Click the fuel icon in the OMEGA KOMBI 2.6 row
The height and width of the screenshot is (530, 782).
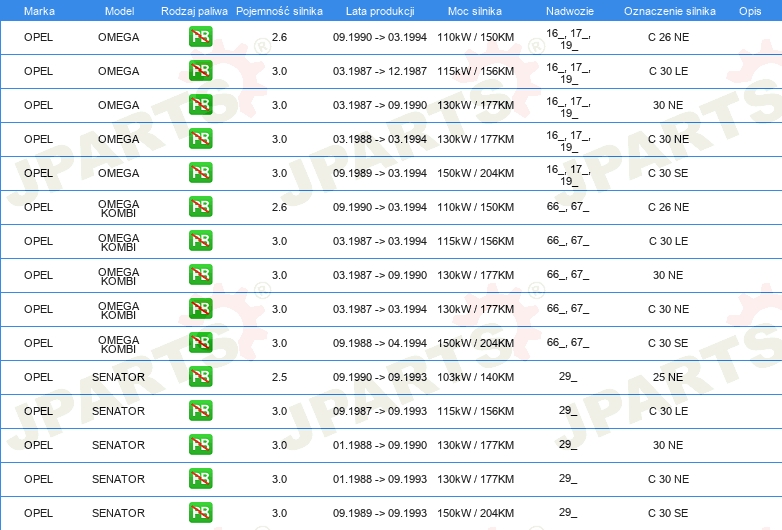(200, 207)
